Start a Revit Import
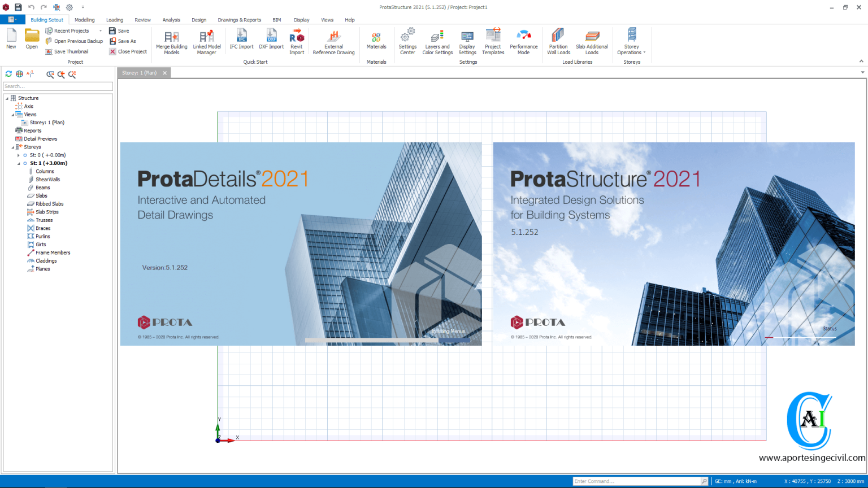This screenshot has height=488, width=868. 297,41
